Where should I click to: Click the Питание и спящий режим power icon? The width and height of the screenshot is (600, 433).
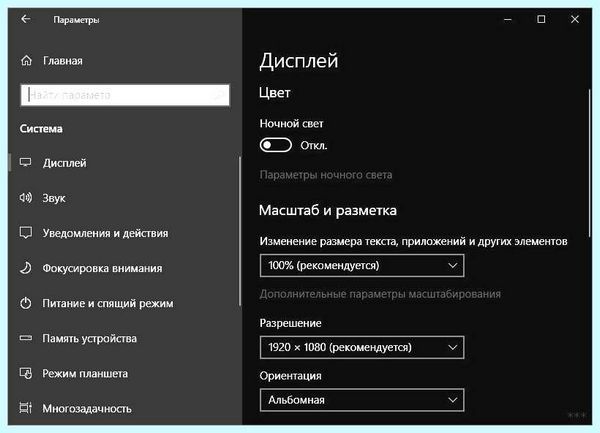26,303
